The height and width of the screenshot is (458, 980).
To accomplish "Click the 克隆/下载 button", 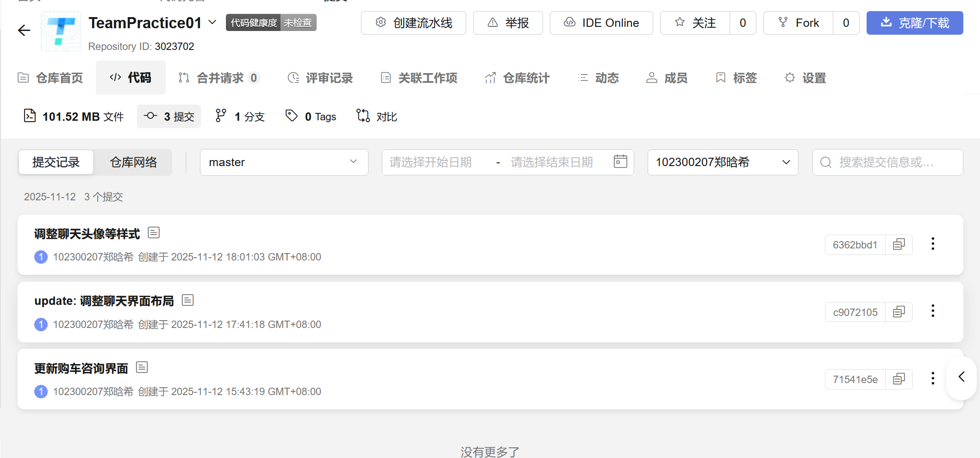I will click(915, 23).
